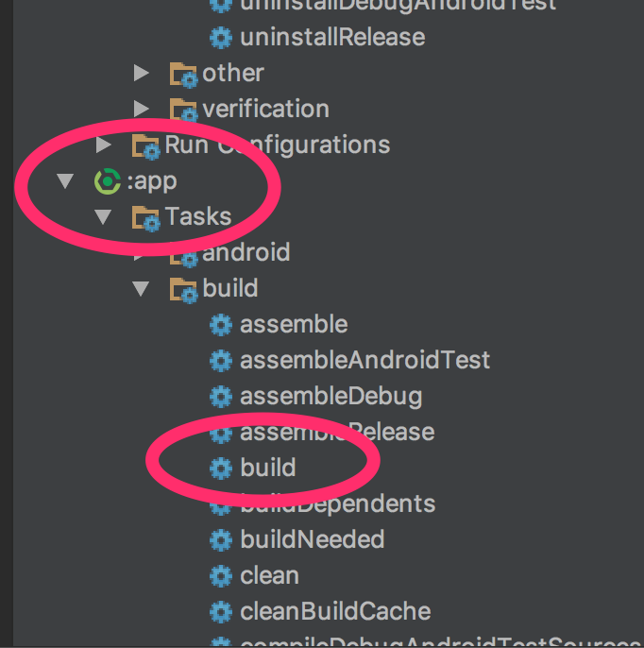Collapse the build tasks folder
The height and width of the screenshot is (648, 644).
(x=141, y=289)
